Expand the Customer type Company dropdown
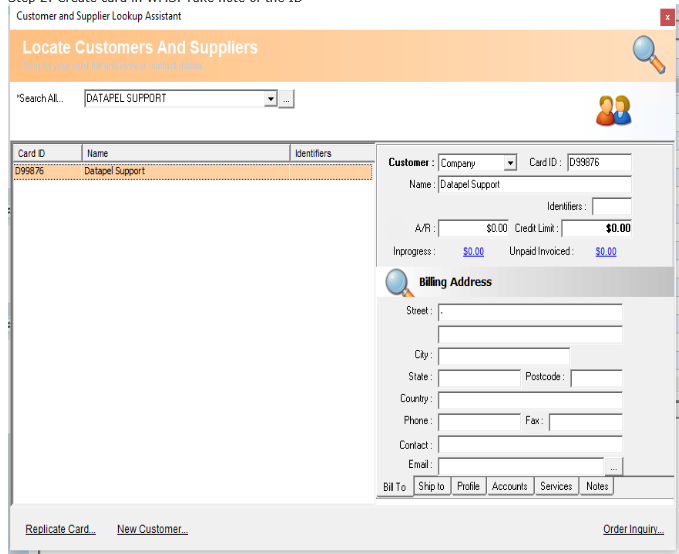This screenshot has width=679, height=554. pyautogui.click(x=511, y=163)
